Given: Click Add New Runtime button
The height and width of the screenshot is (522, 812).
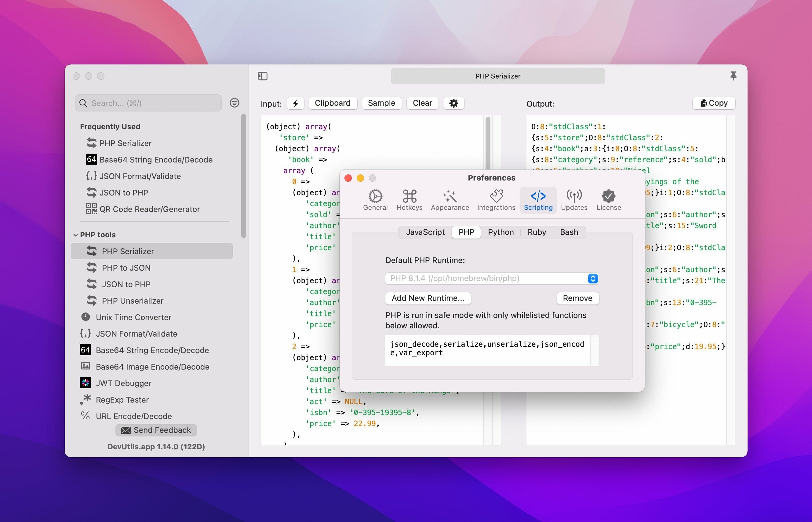Looking at the screenshot, I should point(428,298).
